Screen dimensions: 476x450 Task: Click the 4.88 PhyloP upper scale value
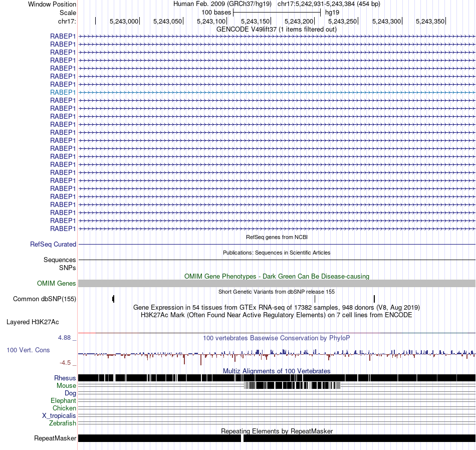click(x=64, y=338)
